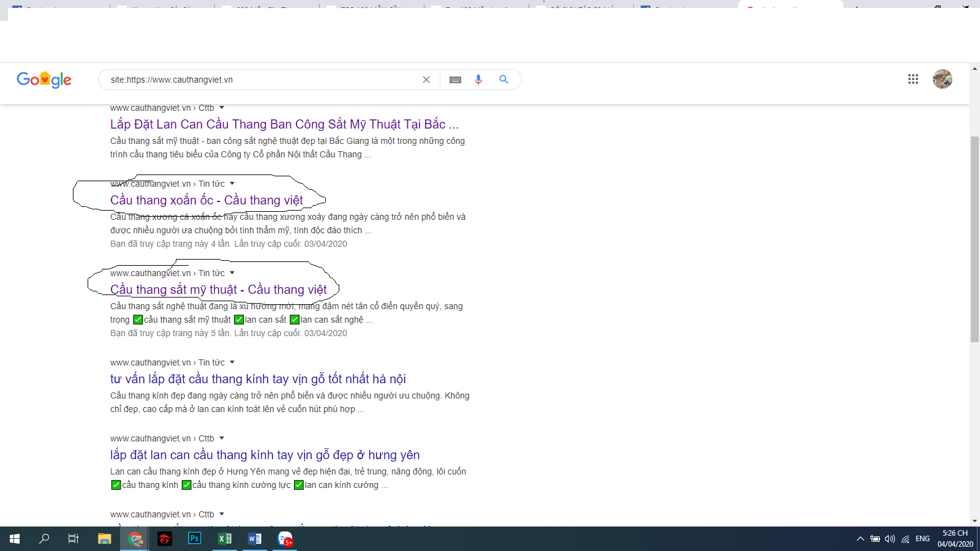Viewport: 980px width, 551px height.
Task: Click the page vertical scrollbar thumb
Action: point(974,239)
